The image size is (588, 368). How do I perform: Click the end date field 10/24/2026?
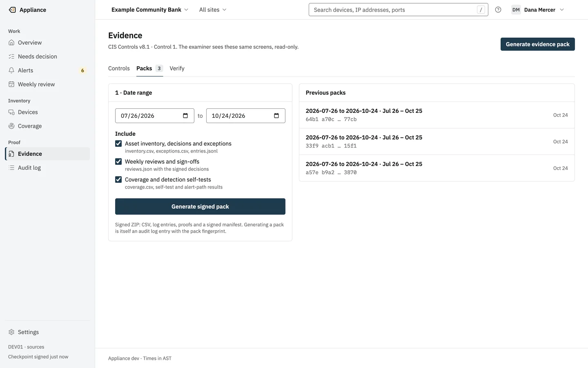[x=246, y=116]
